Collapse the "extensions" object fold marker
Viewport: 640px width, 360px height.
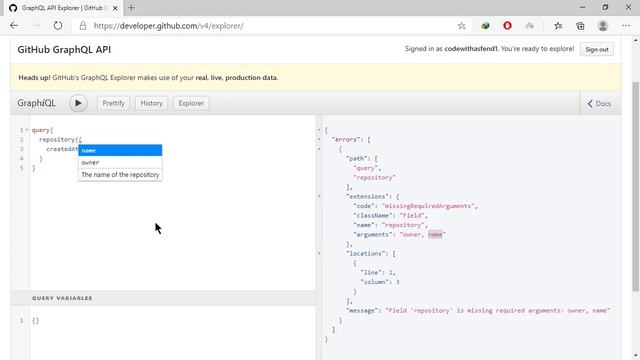(x=319, y=196)
